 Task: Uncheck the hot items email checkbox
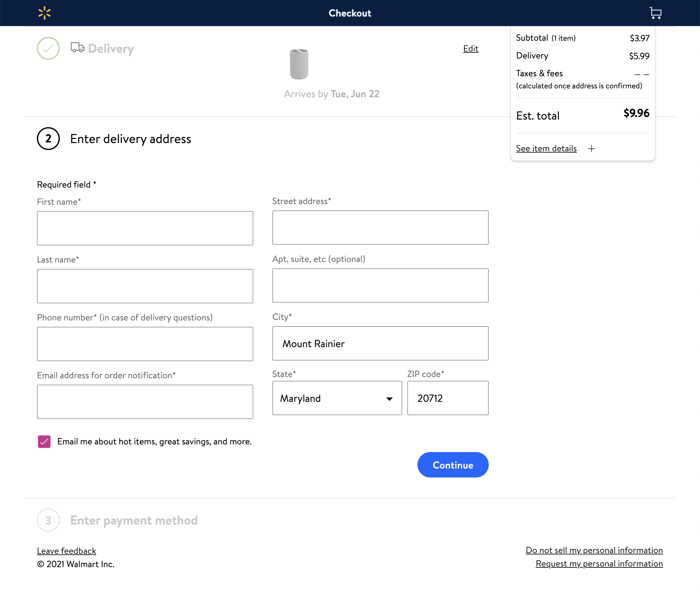click(44, 441)
